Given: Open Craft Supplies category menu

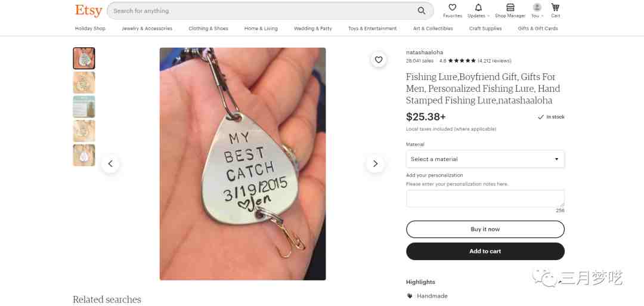Looking at the screenshot, I should pyautogui.click(x=485, y=29).
